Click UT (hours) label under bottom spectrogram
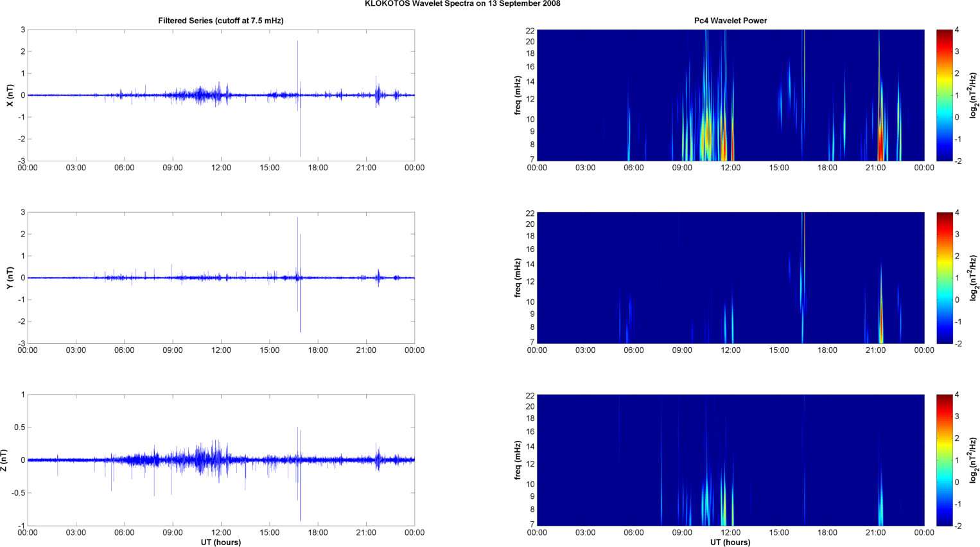 tap(730, 542)
